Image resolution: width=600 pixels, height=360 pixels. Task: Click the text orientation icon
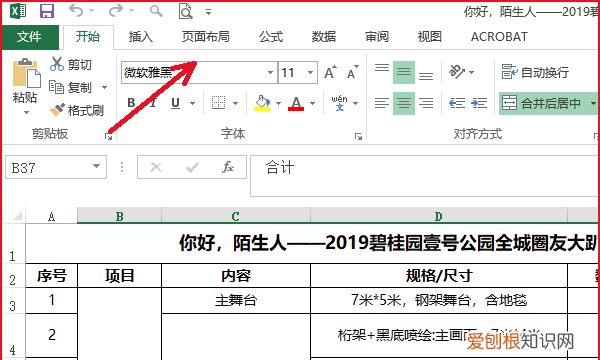point(457,72)
